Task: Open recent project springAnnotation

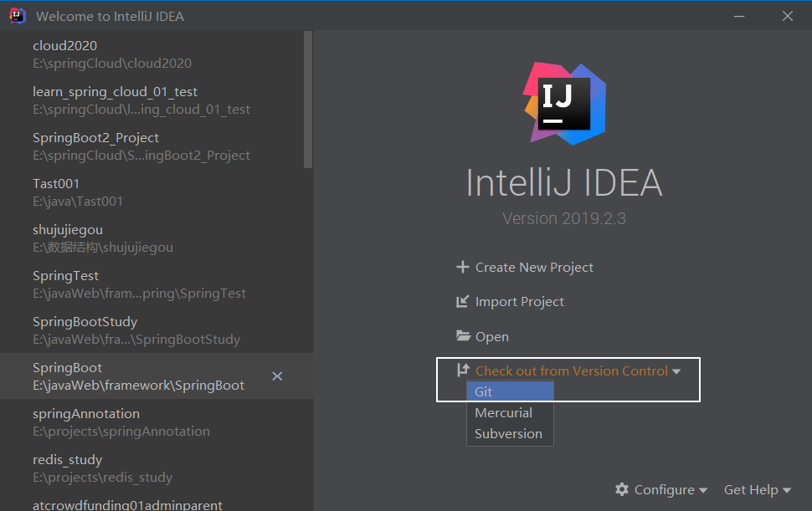Action: (157, 422)
